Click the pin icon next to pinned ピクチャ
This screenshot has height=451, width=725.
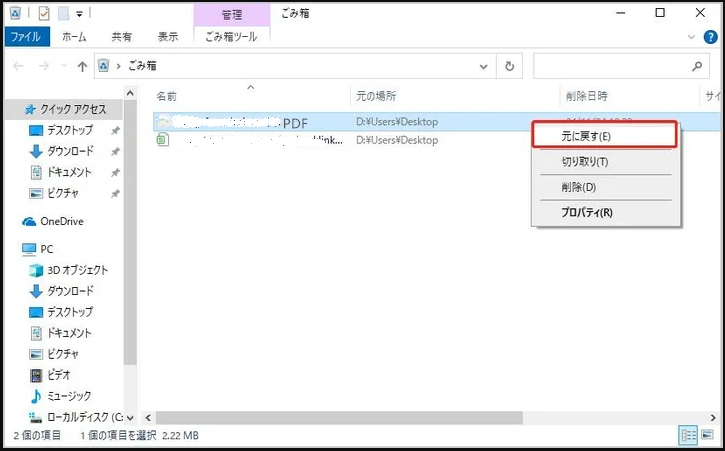click(115, 193)
